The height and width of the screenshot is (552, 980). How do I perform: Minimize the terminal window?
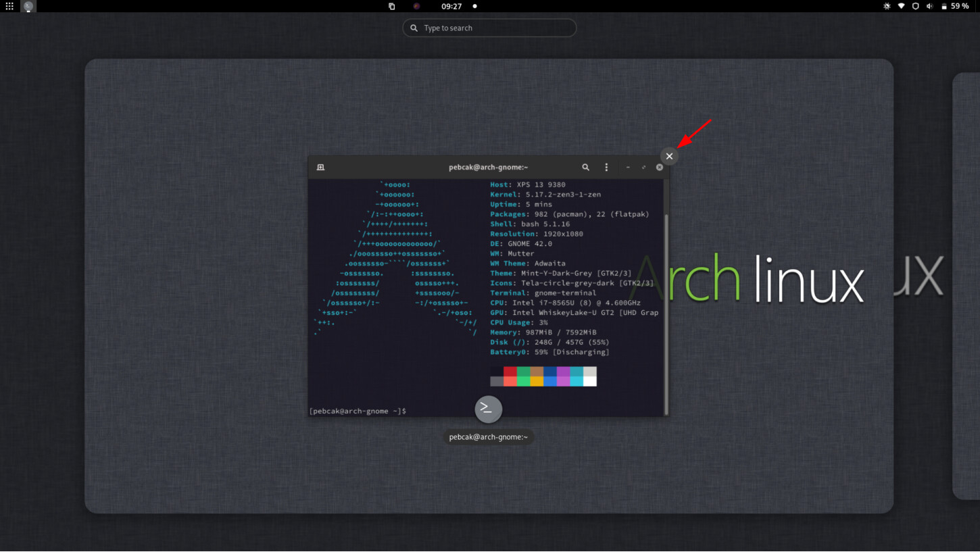pos(628,167)
